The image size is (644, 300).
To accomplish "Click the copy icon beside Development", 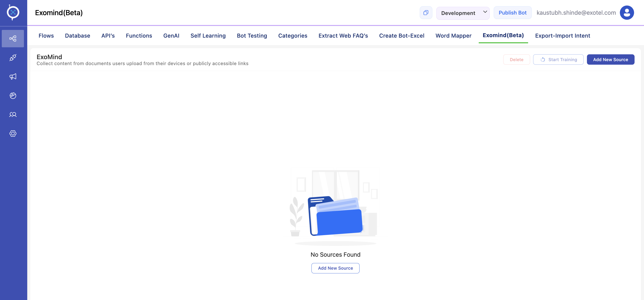I will [426, 13].
